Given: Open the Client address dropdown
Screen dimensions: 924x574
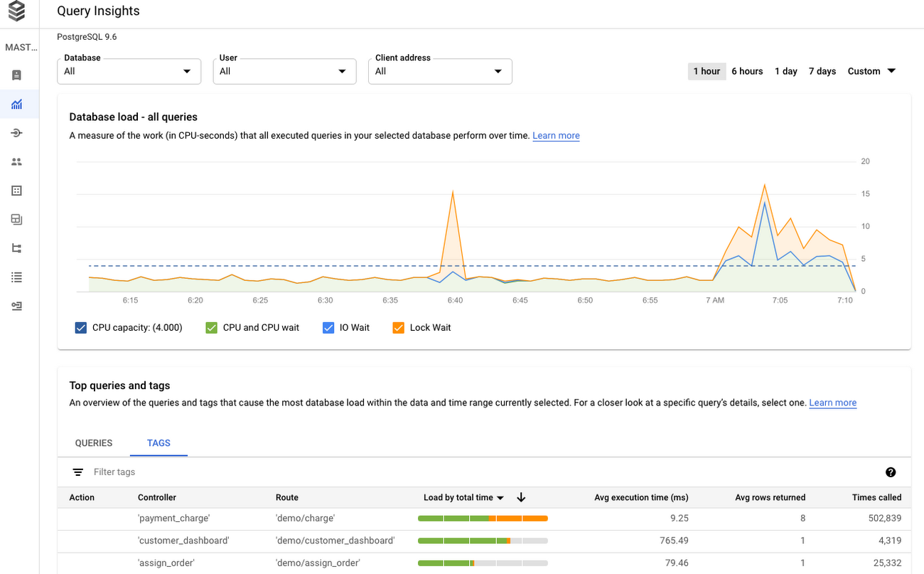Looking at the screenshot, I should click(x=440, y=71).
